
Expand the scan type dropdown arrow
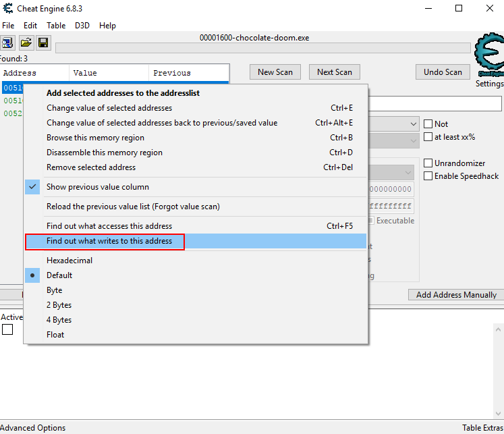coord(413,124)
